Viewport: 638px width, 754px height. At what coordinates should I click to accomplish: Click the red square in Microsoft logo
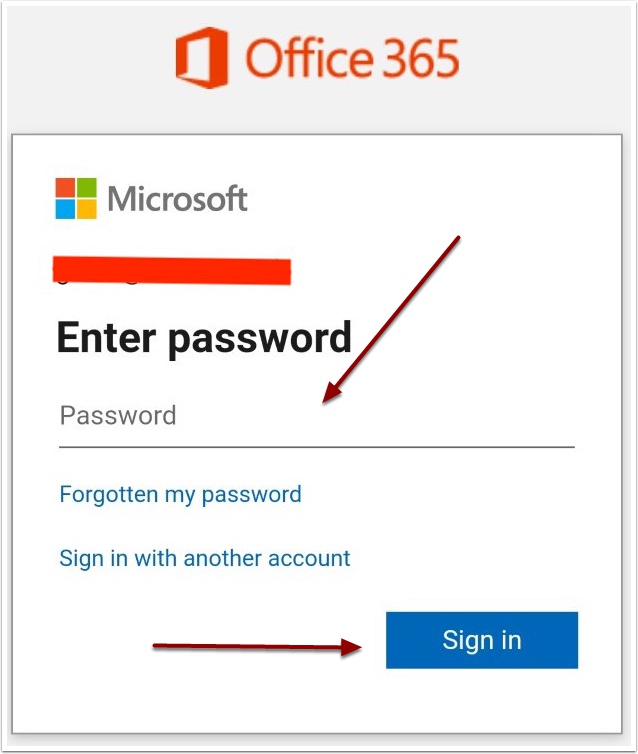point(65,188)
